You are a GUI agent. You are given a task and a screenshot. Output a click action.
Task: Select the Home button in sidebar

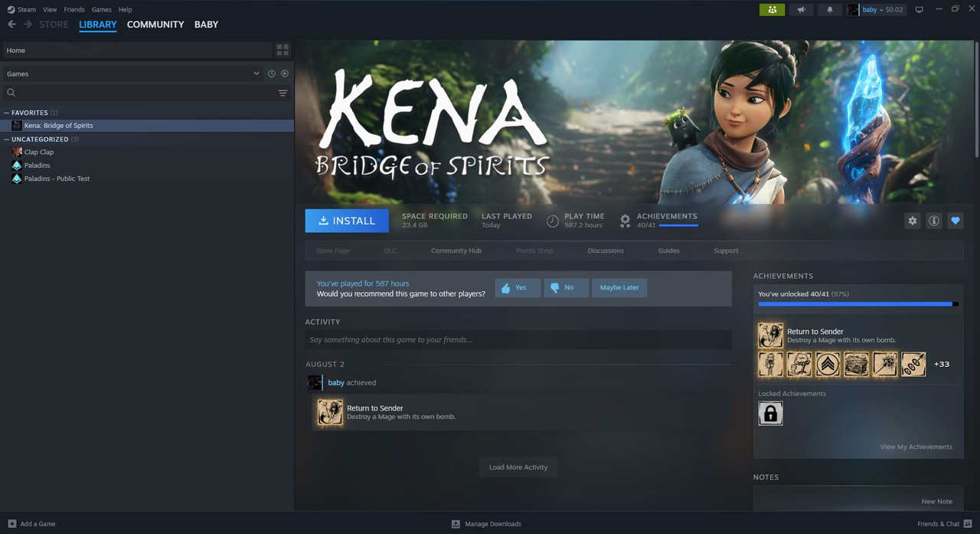(x=138, y=51)
